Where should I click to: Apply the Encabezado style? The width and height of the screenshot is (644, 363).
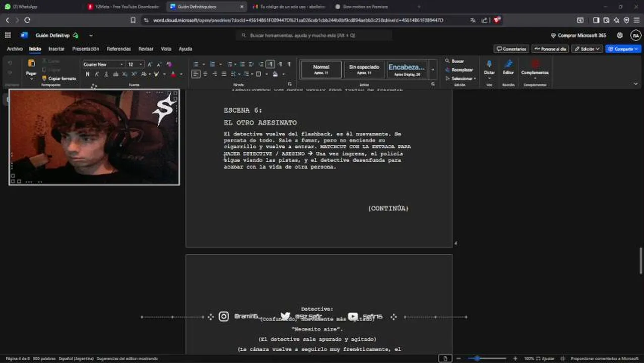point(407,70)
